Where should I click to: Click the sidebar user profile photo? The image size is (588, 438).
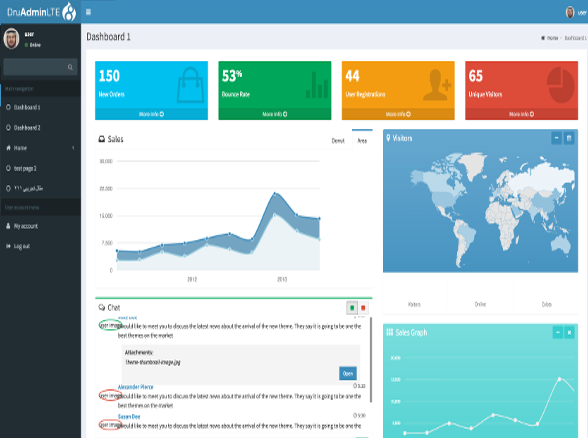coord(11,39)
